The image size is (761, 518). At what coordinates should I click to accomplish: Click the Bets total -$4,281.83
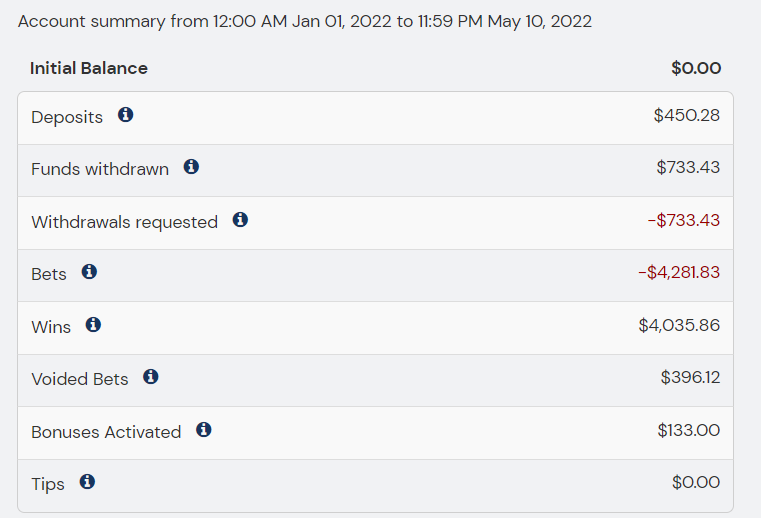pos(679,272)
